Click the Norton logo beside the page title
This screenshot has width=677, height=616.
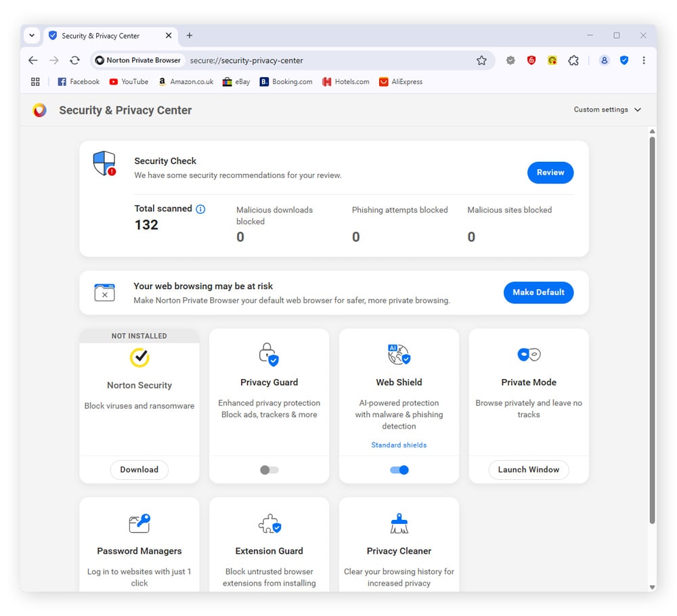[x=39, y=110]
